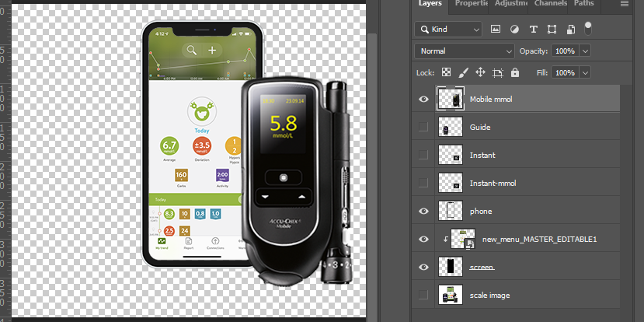Screen dimensions: 644x322
Task: Show the scale image layer
Action: tap(423, 295)
